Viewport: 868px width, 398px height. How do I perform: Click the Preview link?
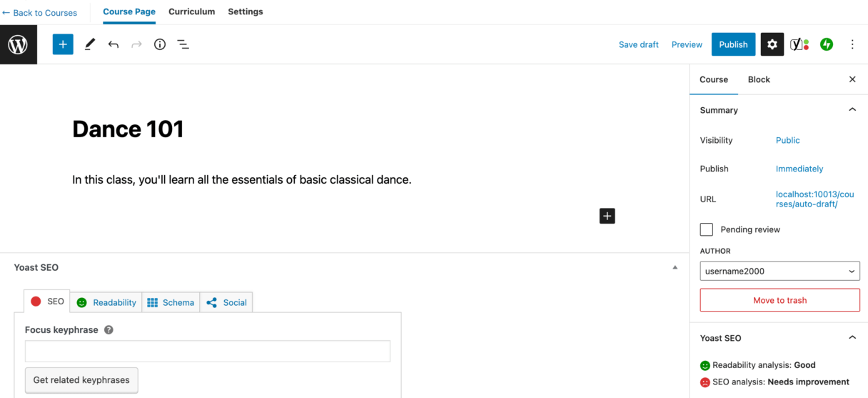pos(687,44)
